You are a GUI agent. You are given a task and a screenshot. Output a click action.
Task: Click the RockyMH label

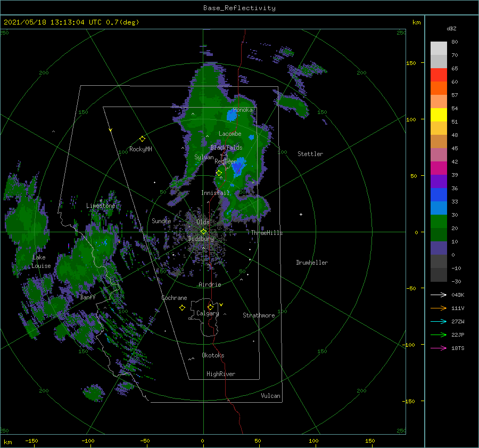click(141, 149)
